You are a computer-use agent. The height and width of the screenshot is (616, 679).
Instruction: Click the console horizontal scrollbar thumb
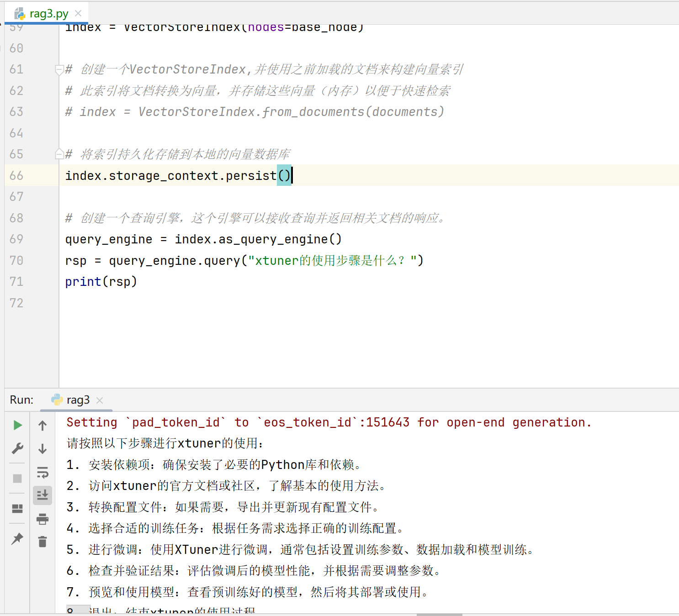439,614
